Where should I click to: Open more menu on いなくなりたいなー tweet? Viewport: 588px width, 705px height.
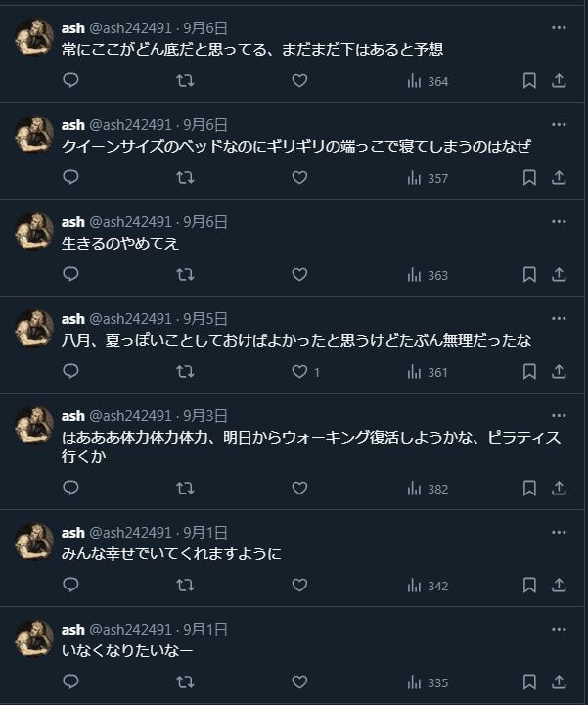pos(559,630)
